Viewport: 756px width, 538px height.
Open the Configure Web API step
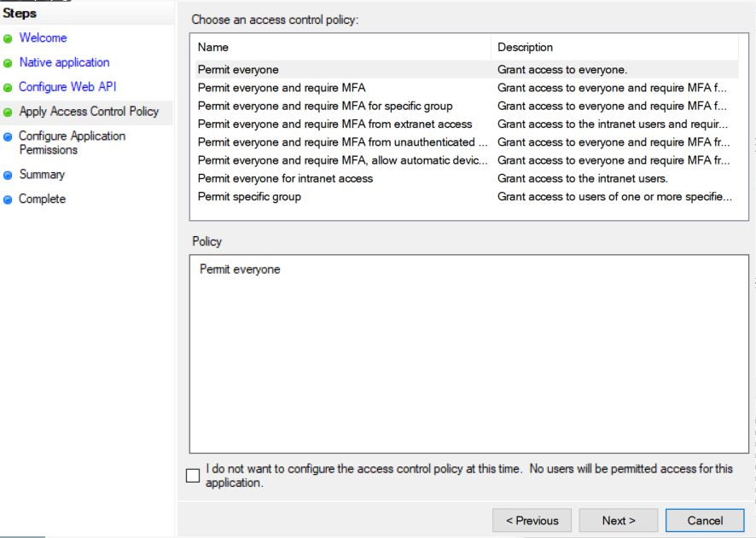67,87
